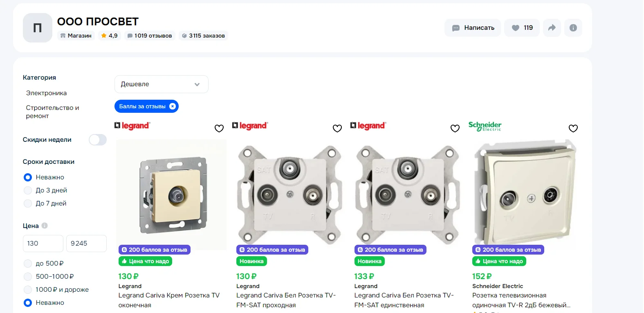Click the maximum price field 9245
Image resolution: width=644 pixels, height=313 pixels.
[x=86, y=244]
